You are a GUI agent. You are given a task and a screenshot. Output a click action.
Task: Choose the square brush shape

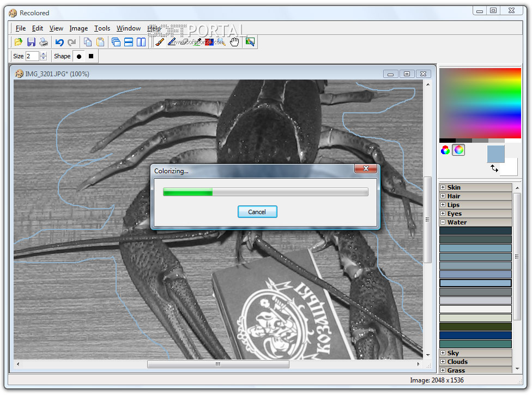(91, 56)
